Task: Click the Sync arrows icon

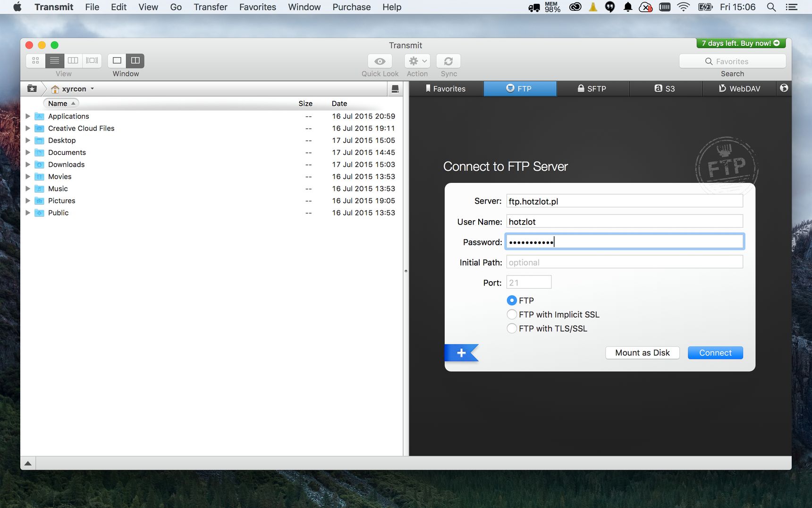Action: pyautogui.click(x=448, y=61)
